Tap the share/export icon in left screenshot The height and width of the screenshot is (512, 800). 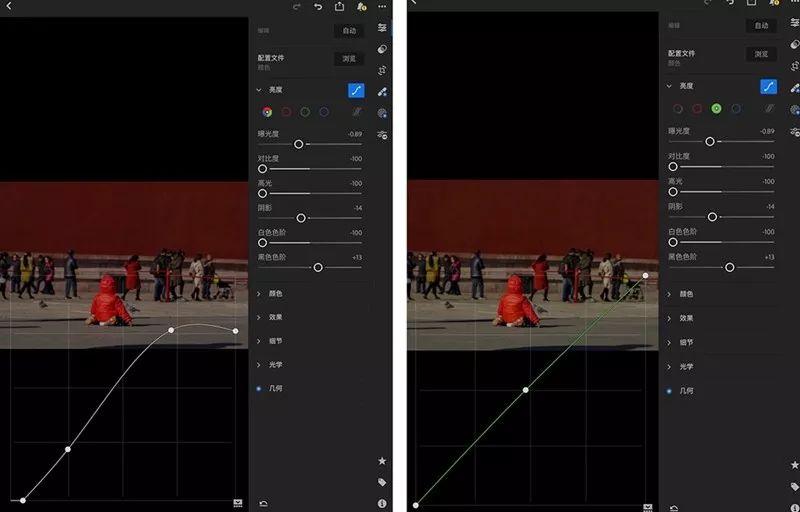[339, 7]
